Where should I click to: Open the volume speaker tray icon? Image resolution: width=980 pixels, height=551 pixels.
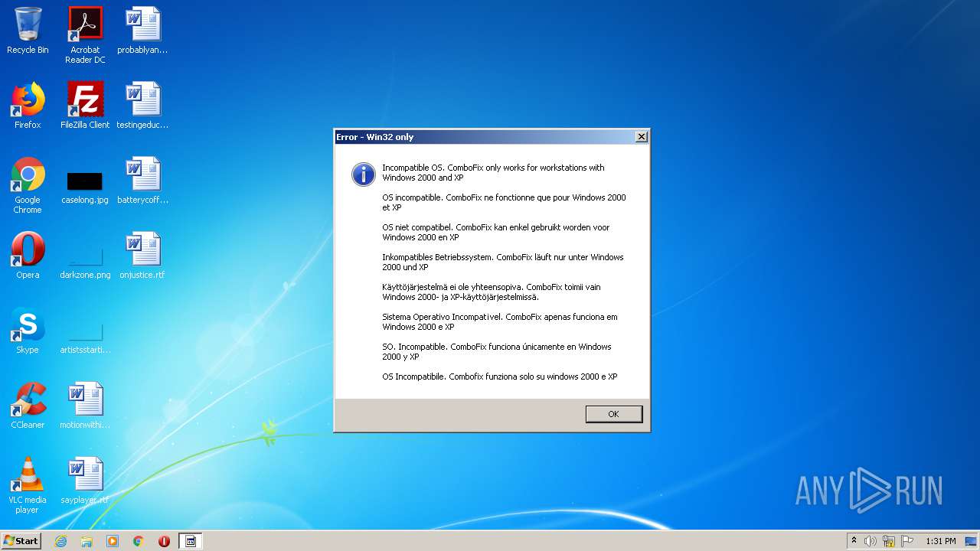pos(871,541)
